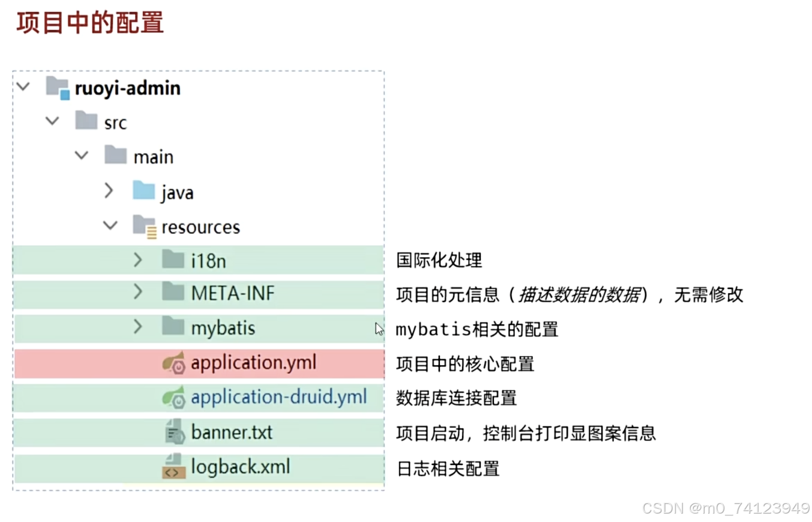This screenshot has height=522, width=812.
Task: Open the logback.xml file
Action: coord(241,467)
